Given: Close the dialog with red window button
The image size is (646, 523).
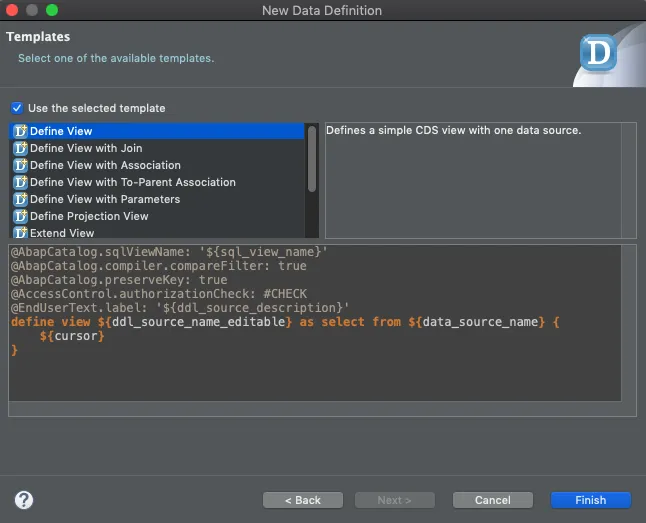Looking at the screenshot, I should (12, 10).
